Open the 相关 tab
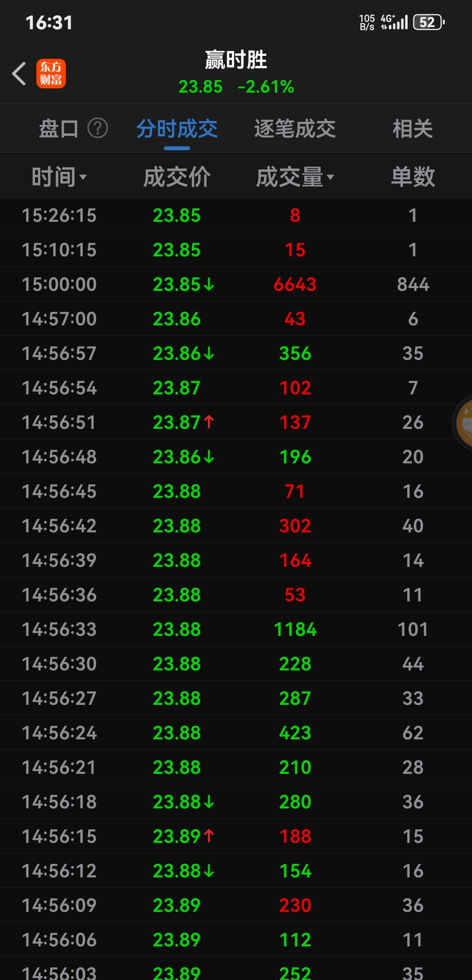472x980 pixels. (413, 128)
